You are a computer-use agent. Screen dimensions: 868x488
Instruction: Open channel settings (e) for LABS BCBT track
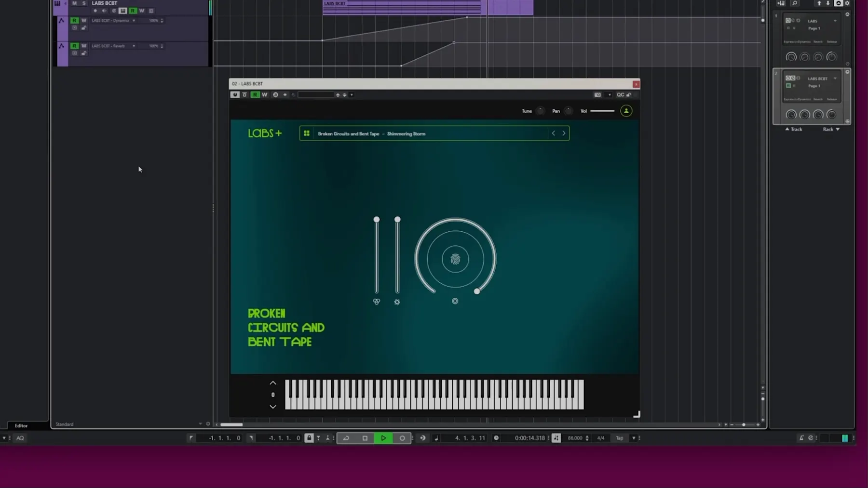click(x=114, y=11)
